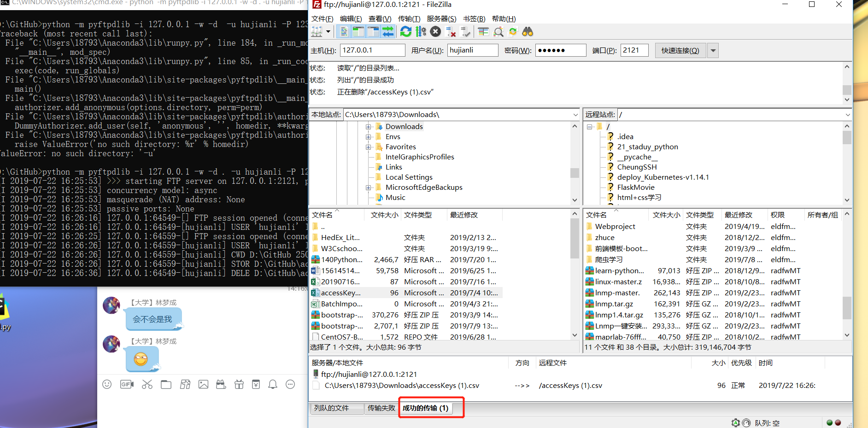Image resolution: width=868 pixels, height=428 pixels.
Task: Open the 编辑(E) menu
Action: [351, 19]
